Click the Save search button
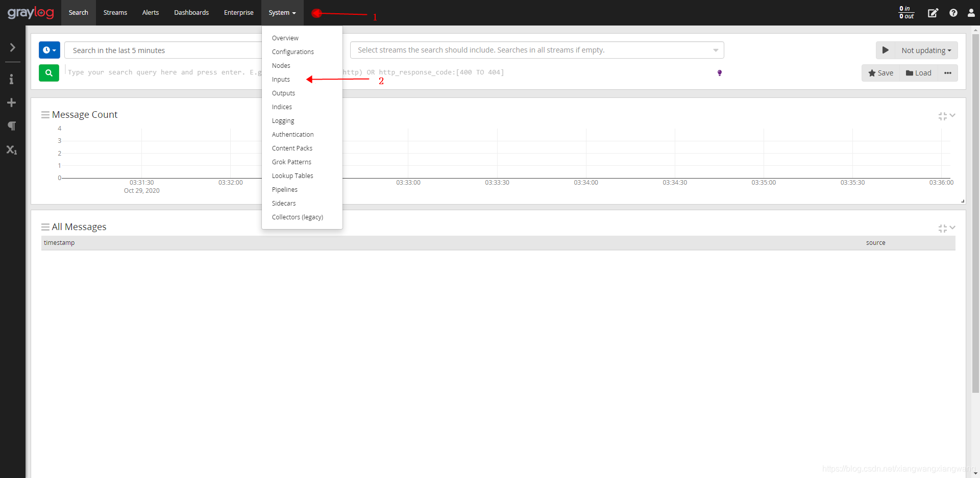 click(880, 73)
